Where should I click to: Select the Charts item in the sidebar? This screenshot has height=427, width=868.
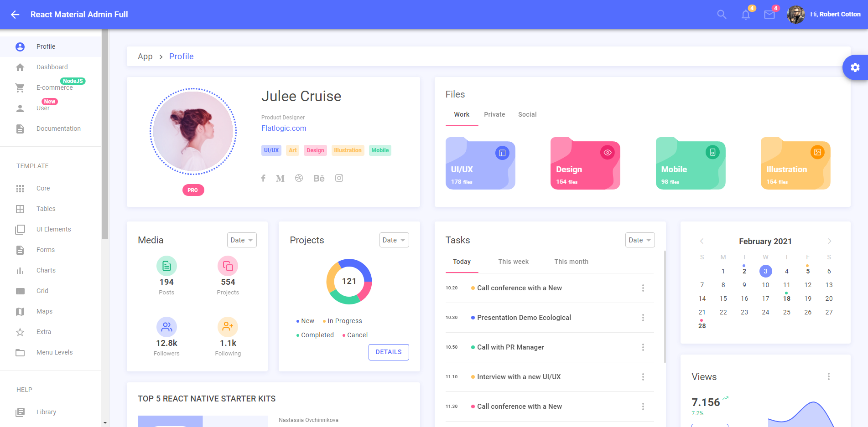[46, 270]
